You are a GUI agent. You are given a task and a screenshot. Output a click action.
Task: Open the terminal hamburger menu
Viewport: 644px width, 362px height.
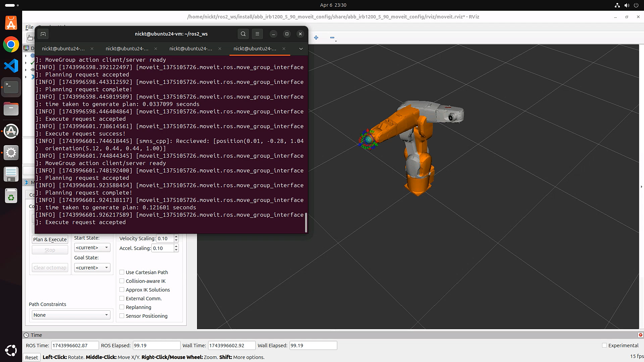[x=257, y=34]
